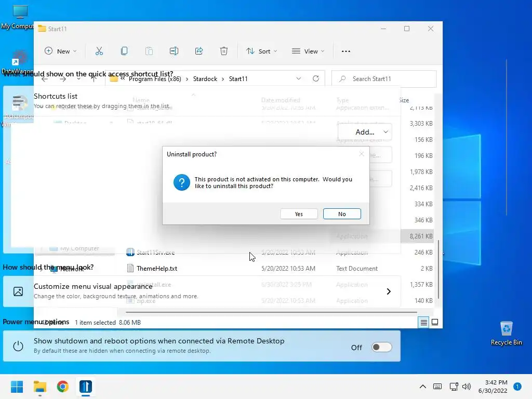Open the Windows Start button

(x=17, y=387)
